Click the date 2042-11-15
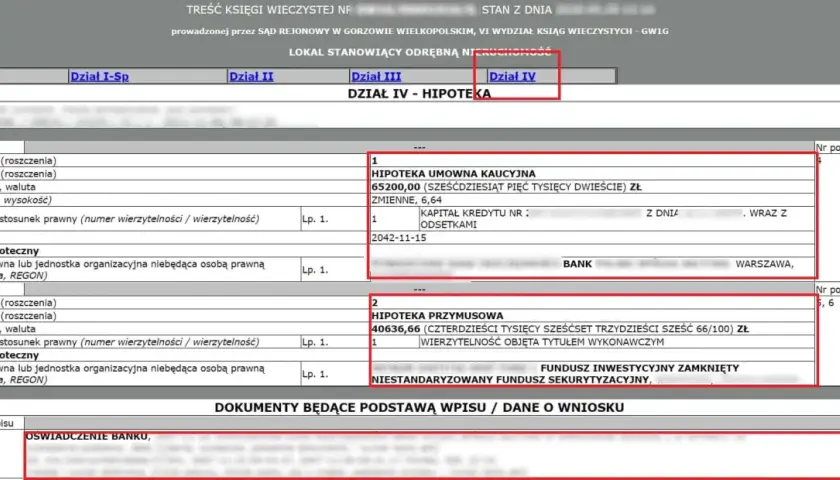The height and width of the screenshot is (480, 840). [x=399, y=238]
